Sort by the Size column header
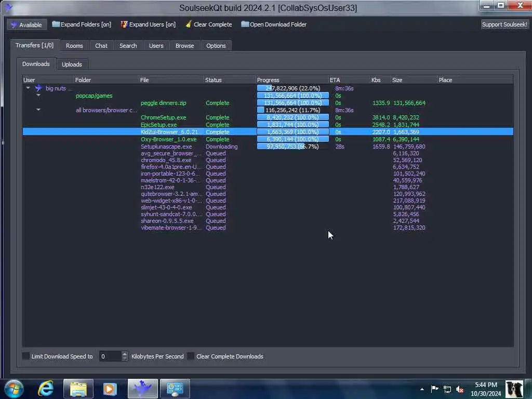The image size is (532, 399). click(x=414, y=80)
